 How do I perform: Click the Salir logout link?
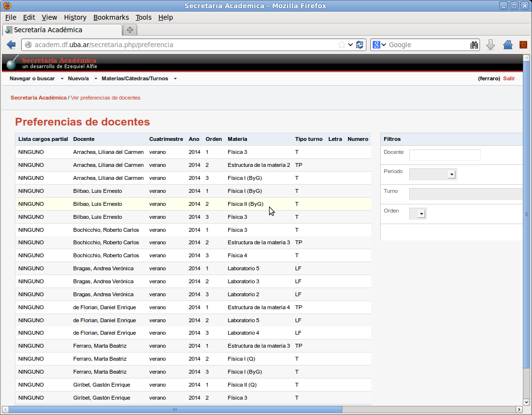[508, 78]
